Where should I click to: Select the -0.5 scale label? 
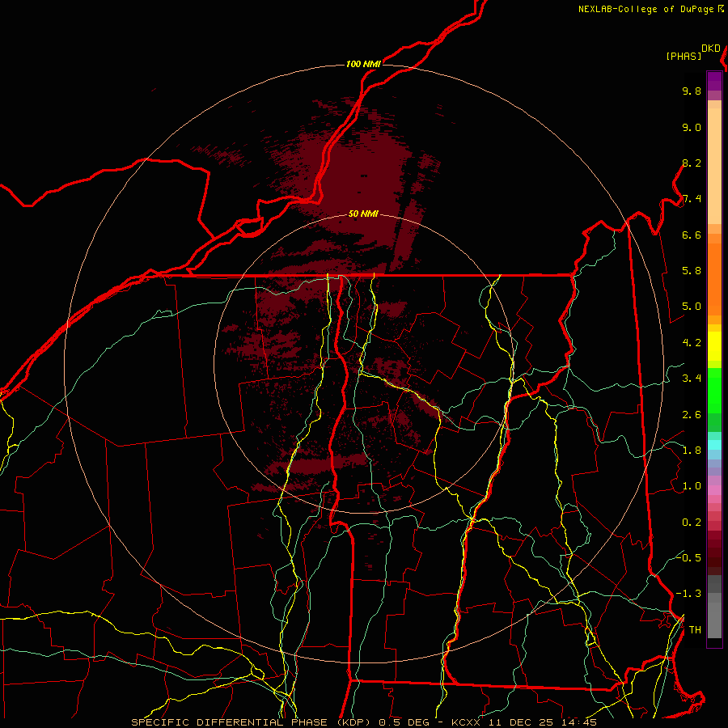pyautogui.click(x=688, y=557)
